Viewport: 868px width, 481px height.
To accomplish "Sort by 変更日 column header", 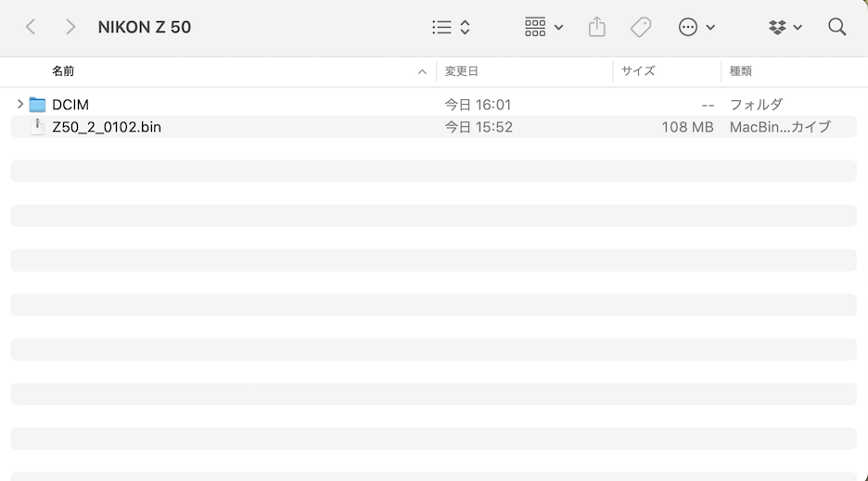I will [x=461, y=71].
